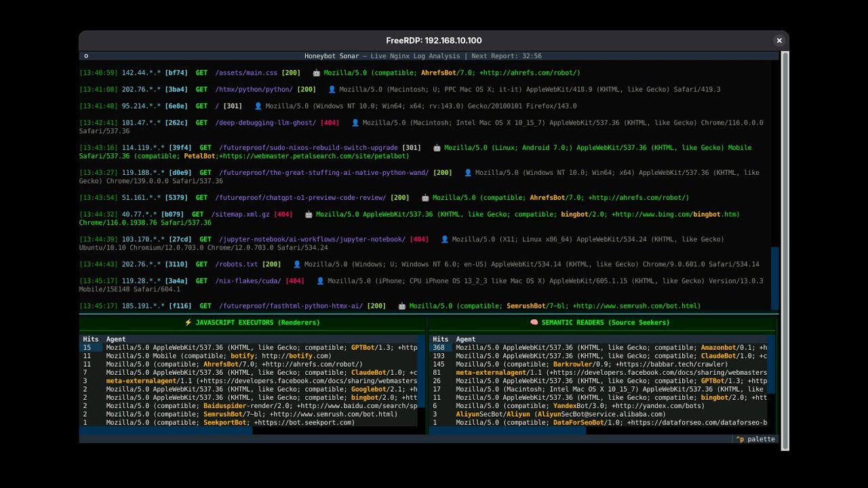Click the /sitemap.xml.gz request path
Image resolution: width=868 pixels, height=488 pixels.
tap(241, 214)
